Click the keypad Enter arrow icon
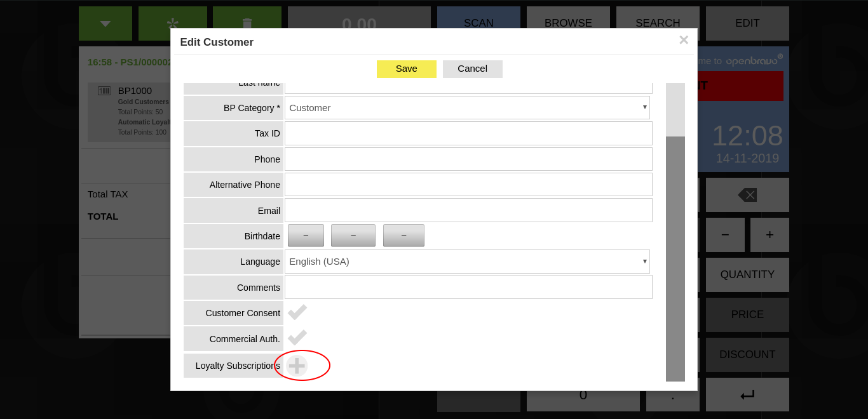 747,395
